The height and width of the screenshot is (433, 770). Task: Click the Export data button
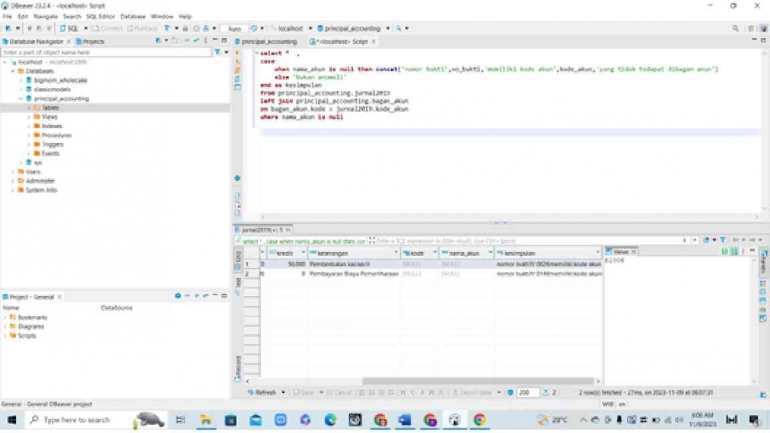472,393
